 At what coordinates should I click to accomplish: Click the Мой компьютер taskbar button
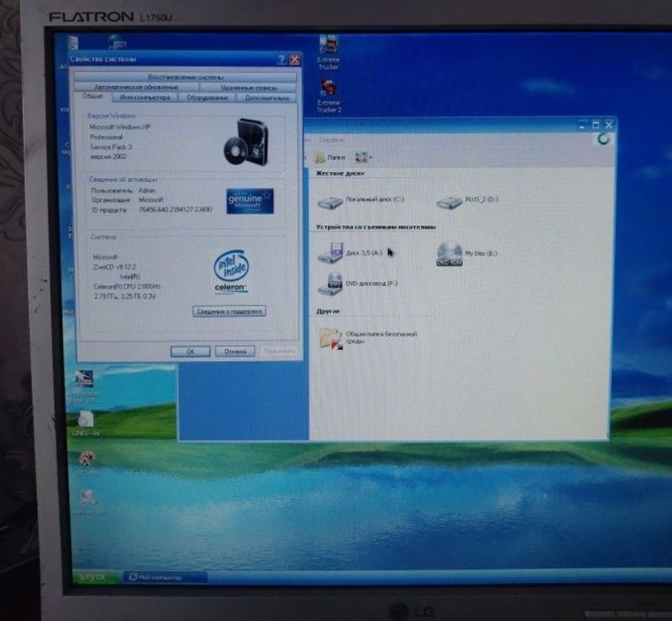[x=165, y=578]
